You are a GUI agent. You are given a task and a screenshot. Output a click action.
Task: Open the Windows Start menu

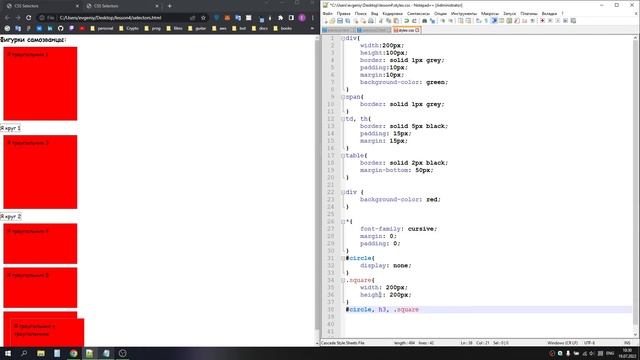click(8, 353)
